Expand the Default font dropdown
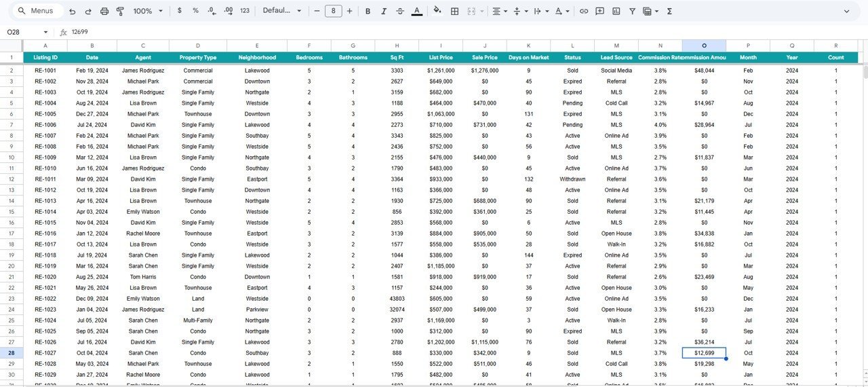 click(x=281, y=12)
